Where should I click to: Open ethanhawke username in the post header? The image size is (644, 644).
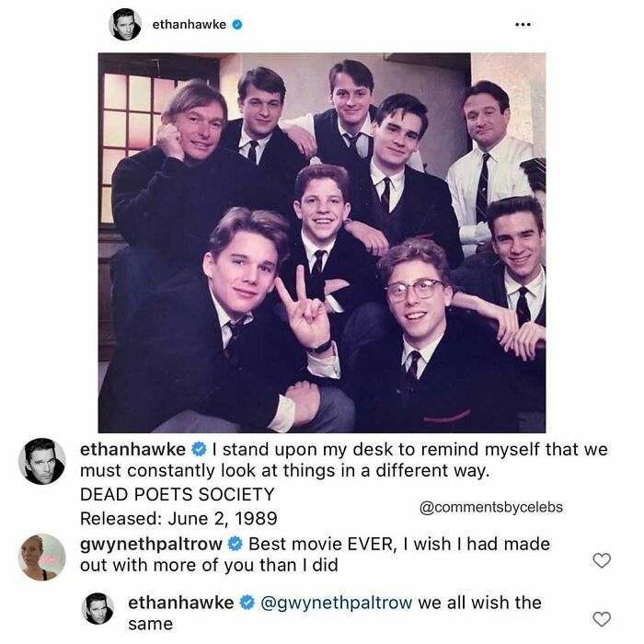[x=190, y=26]
